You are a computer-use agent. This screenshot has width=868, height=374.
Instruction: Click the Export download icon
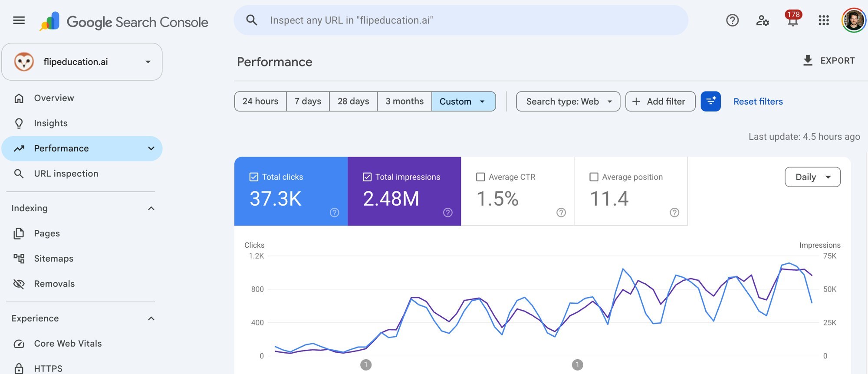pyautogui.click(x=808, y=61)
